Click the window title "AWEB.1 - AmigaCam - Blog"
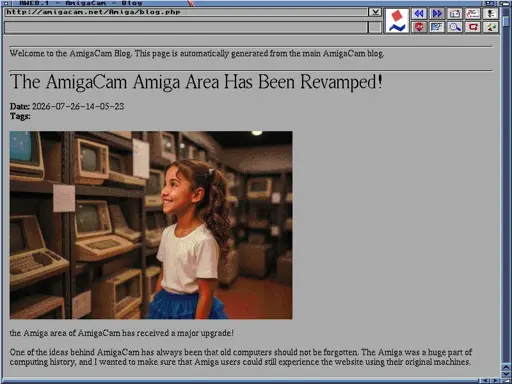 [x=81, y=3]
